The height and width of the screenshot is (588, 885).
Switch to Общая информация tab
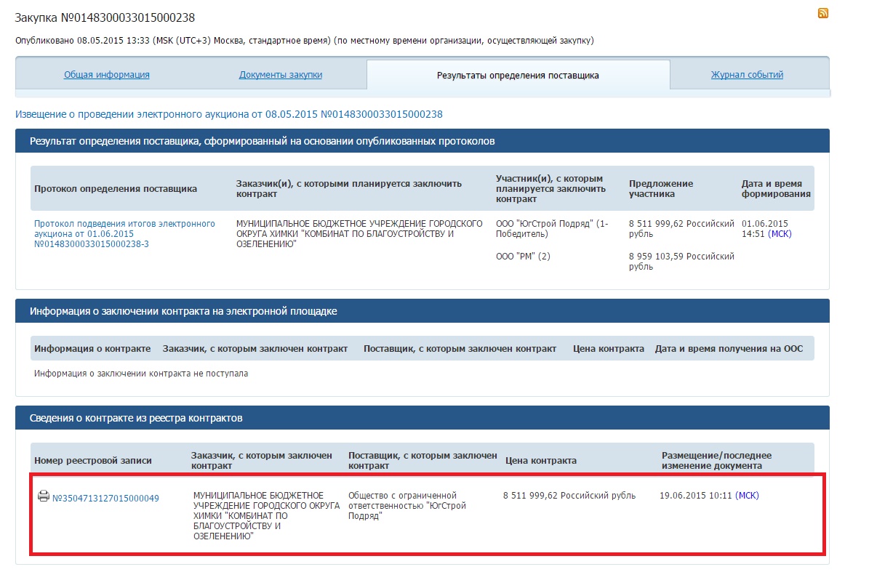(x=107, y=75)
